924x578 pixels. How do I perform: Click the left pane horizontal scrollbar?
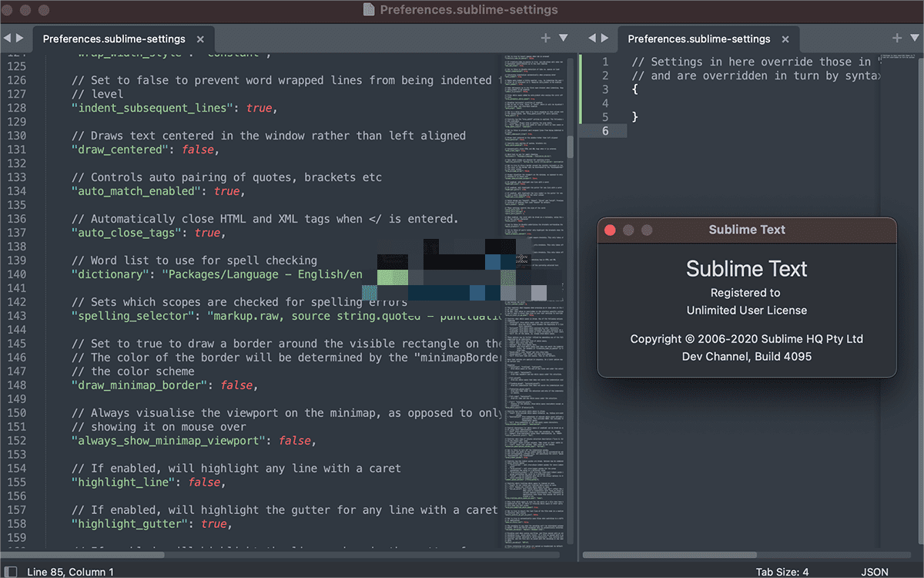(82, 555)
